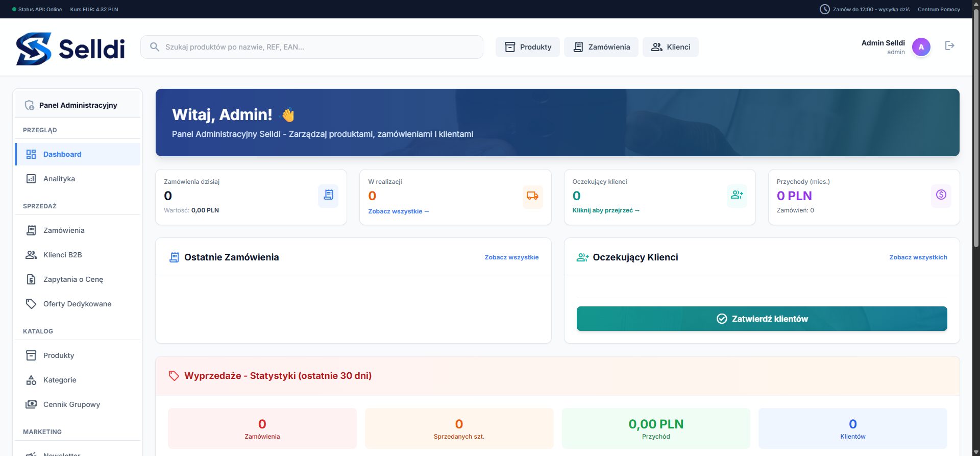Click the Klienci B2B people icon
980x456 pixels.
[x=31, y=255]
